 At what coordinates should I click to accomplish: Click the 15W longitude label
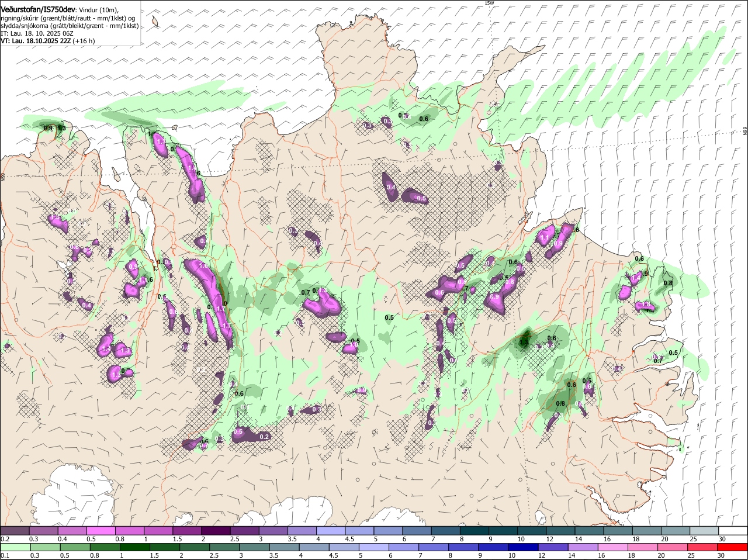(x=489, y=3)
